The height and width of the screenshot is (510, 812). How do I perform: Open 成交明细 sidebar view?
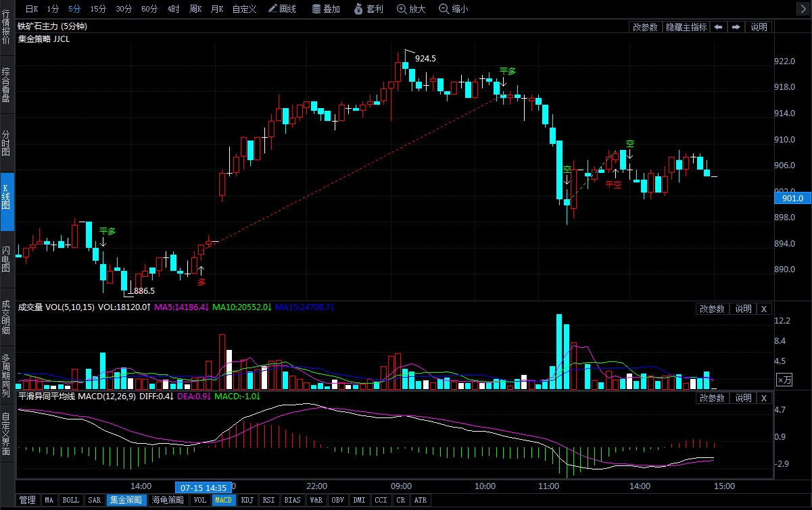(x=6, y=316)
